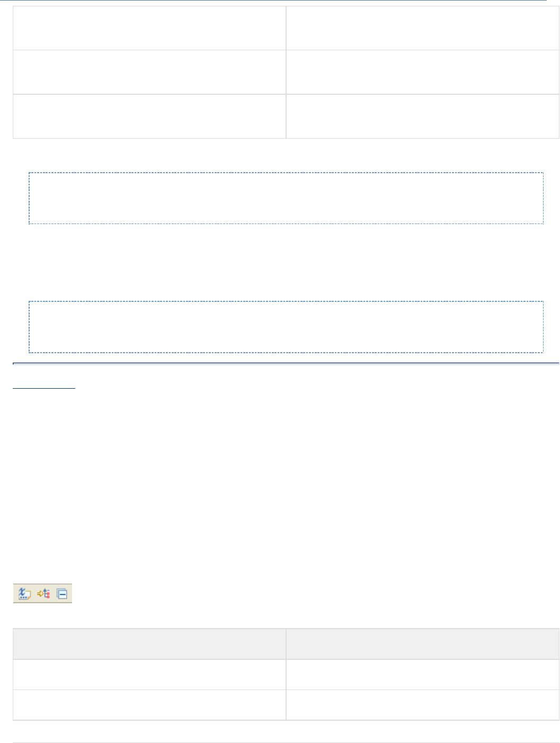
Task: Click the yellow arrow tree-link icon
Action: pos(43,594)
